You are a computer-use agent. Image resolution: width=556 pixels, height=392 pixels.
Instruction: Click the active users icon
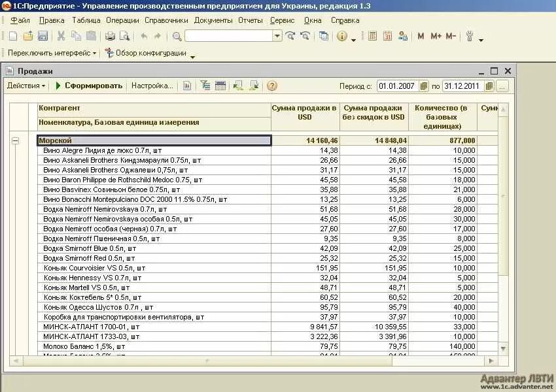click(x=403, y=36)
